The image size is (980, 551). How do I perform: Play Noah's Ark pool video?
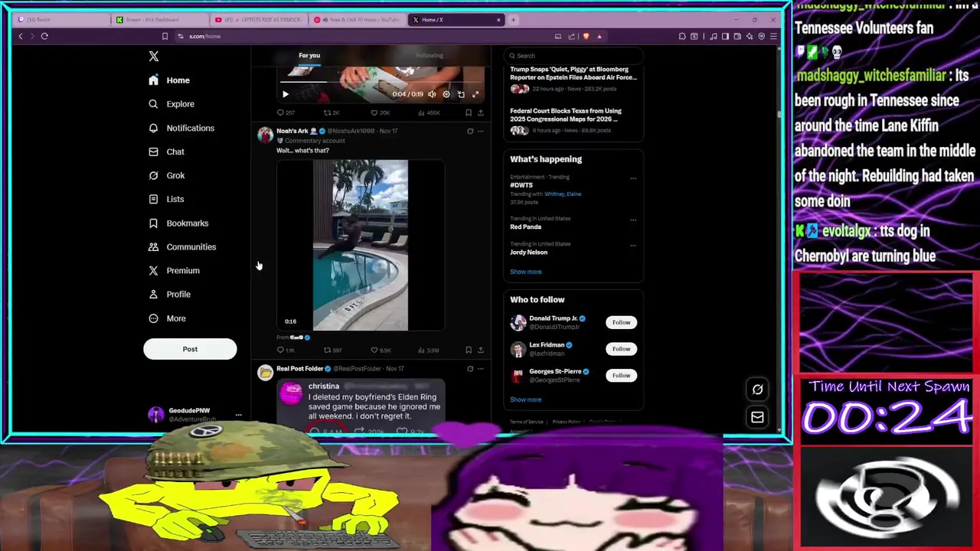(361, 245)
